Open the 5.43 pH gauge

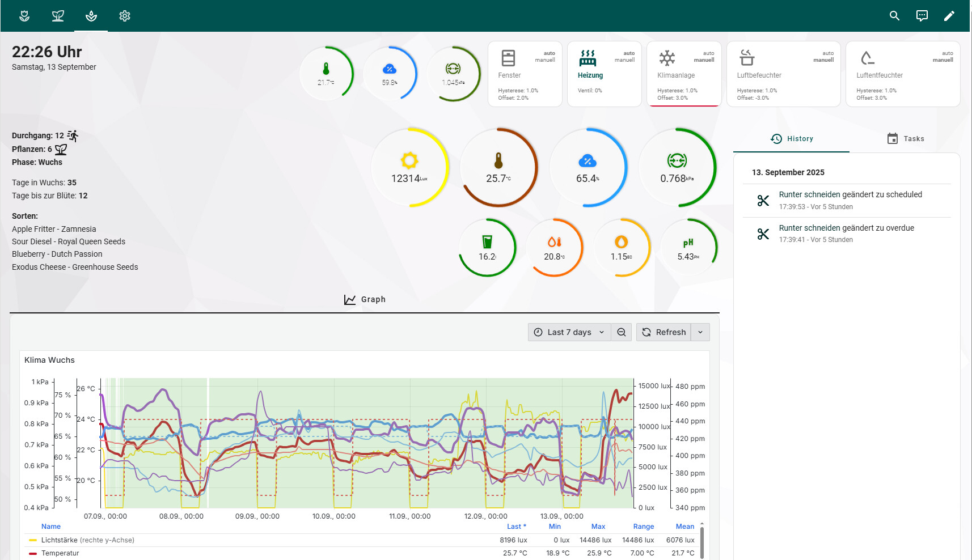(x=688, y=248)
